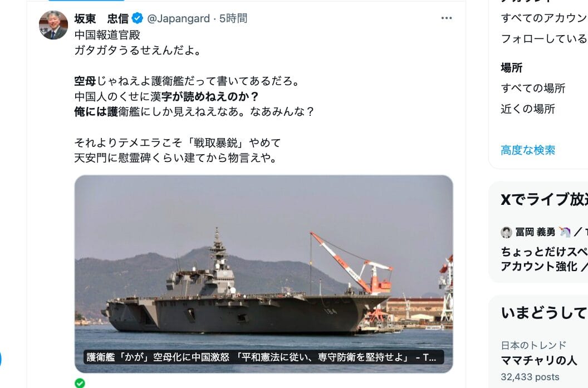Open the ちょっとだけスペ live broadcast title
The height and width of the screenshot is (388, 588).
(544, 252)
